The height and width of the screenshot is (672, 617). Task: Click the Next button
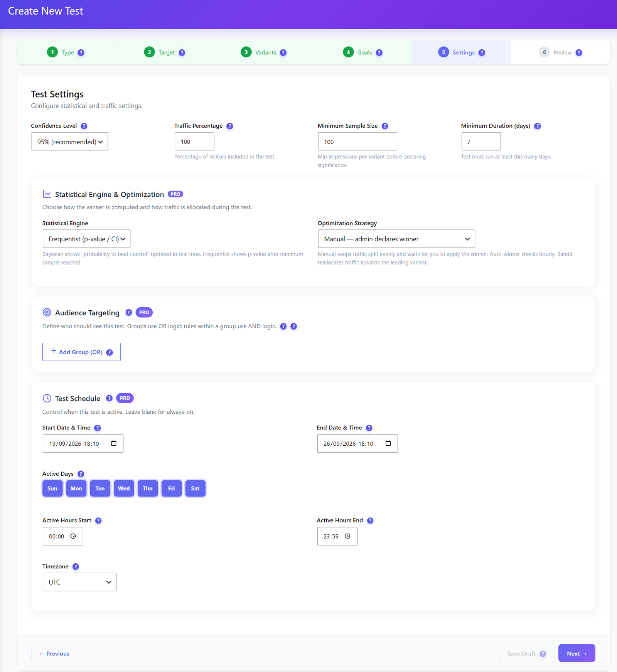coord(577,653)
